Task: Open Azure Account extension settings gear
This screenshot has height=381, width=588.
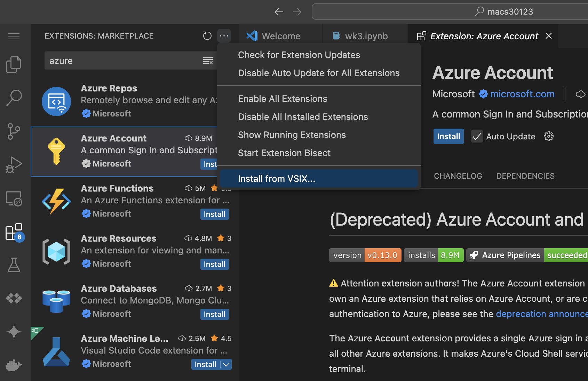Action: pos(549,136)
